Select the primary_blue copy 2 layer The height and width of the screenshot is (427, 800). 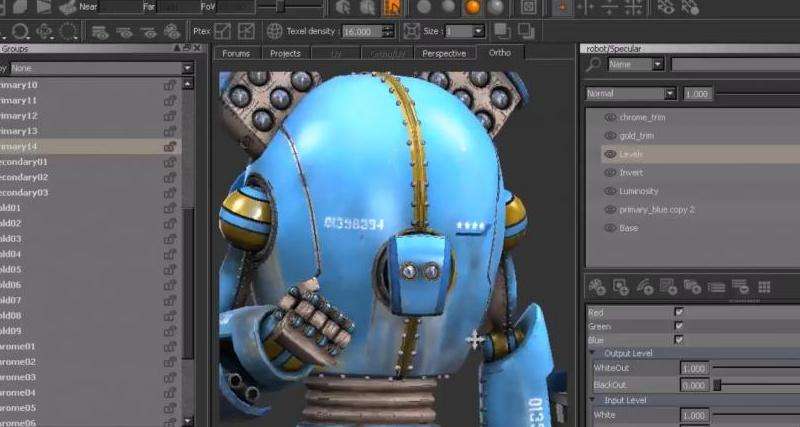tap(656, 210)
